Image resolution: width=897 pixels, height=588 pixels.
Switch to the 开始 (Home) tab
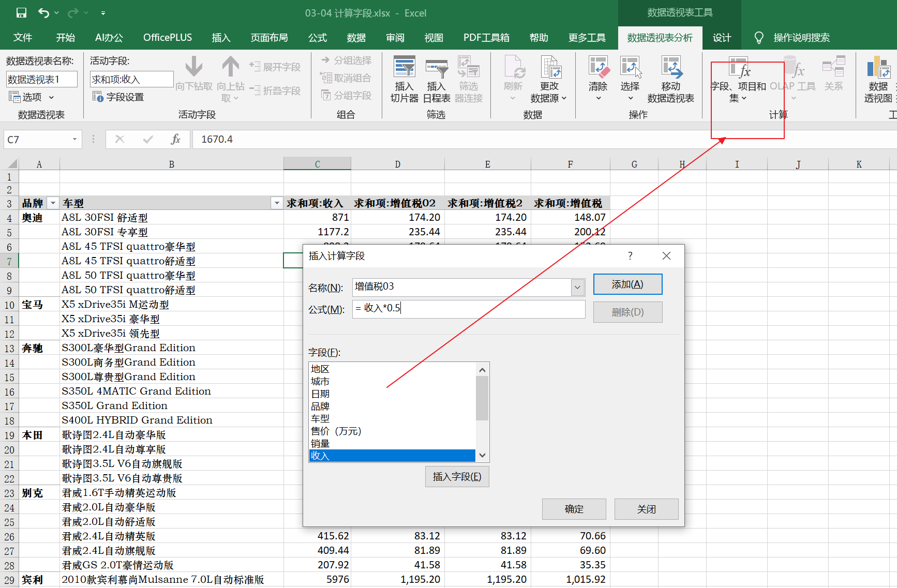(66, 37)
